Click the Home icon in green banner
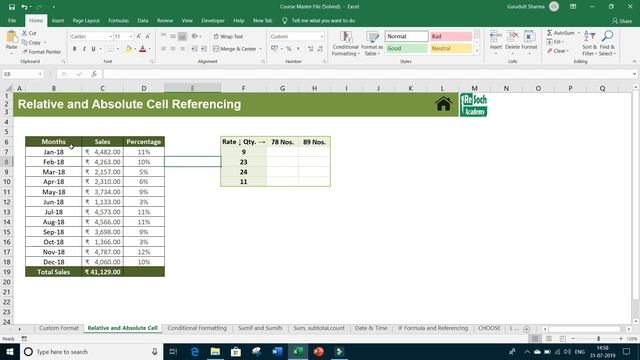 tap(443, 104)
